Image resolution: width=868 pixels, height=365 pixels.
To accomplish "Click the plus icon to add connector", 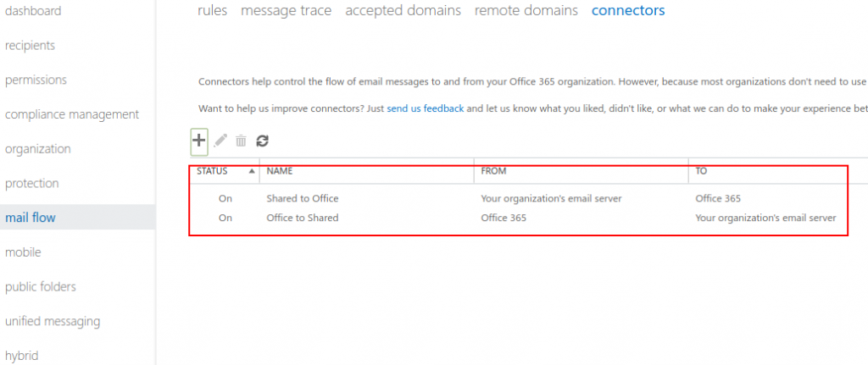I will pyautogui.click(x=199, y=141).
